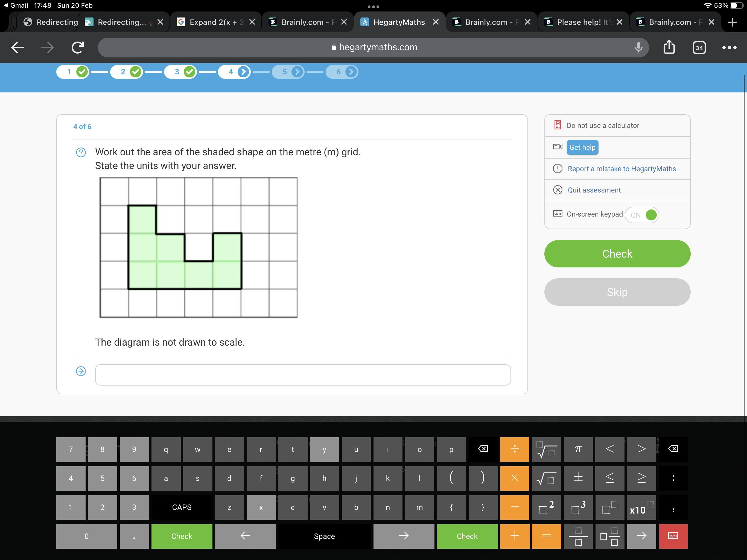Tap the share icon in browser toolbar
The image size is (747, 560).
[669, 47]
